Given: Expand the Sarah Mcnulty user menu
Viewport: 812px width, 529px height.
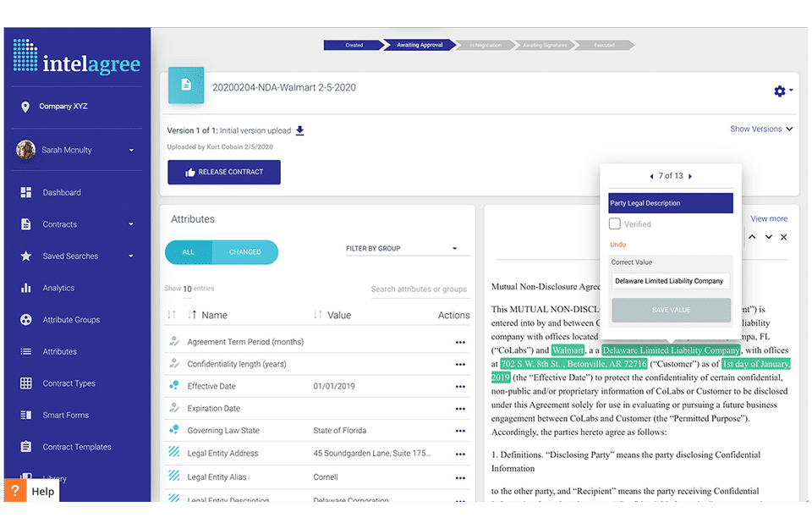Looking at the screenshot, I should click(x=132, y=151).
